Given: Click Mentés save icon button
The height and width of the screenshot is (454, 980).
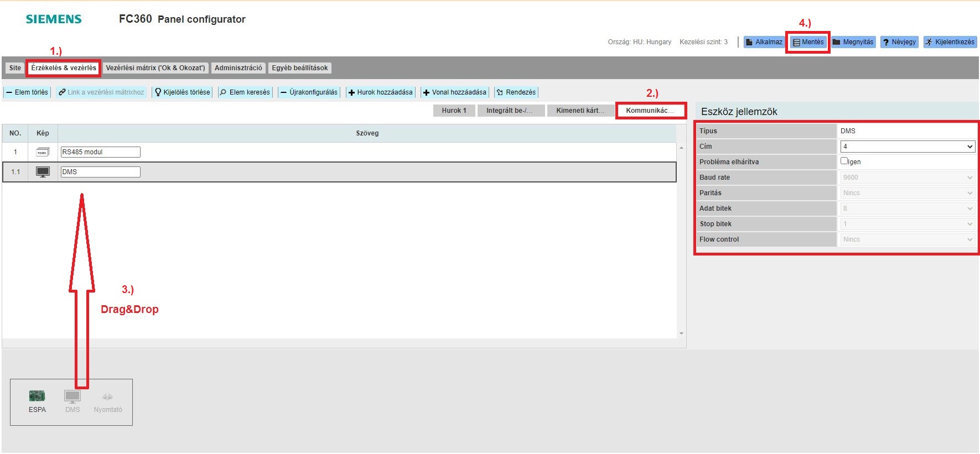Looking at the screenshot, I should tap(808, 42).
